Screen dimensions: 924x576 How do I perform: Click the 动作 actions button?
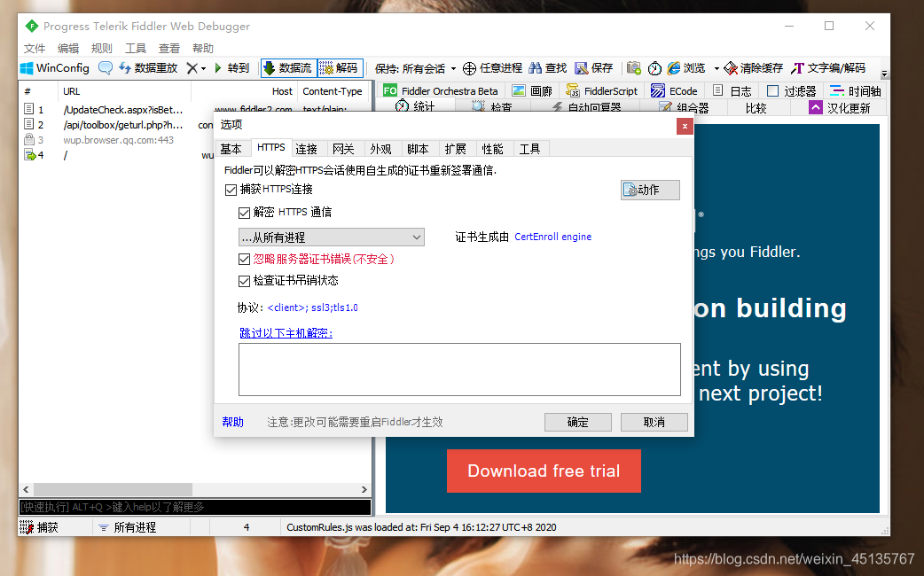[x=650, y=190]
